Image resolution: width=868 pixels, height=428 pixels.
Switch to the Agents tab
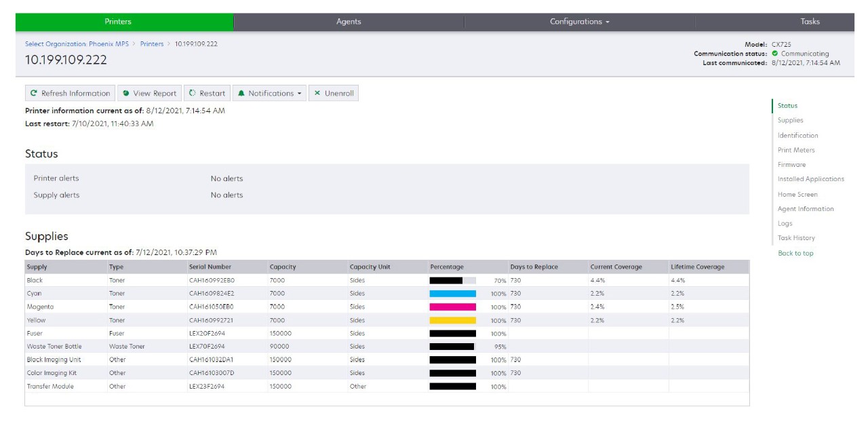coord(349,22)
